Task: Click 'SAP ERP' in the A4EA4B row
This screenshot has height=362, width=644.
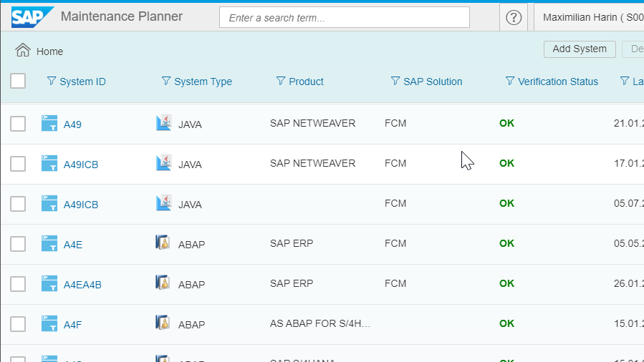Action: 292,283
